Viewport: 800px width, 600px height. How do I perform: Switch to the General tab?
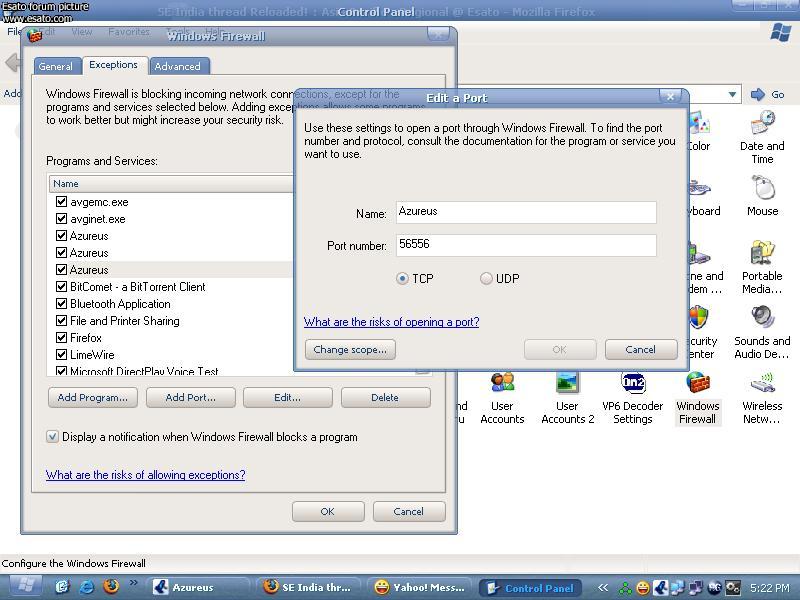click(x=55, y=66)
